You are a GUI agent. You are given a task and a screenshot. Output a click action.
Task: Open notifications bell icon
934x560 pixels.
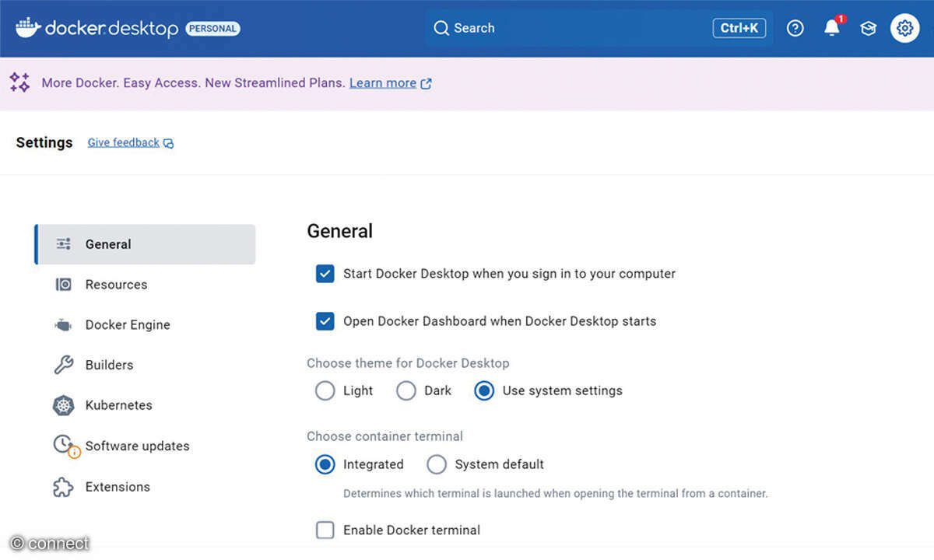(x=832, y=28)
